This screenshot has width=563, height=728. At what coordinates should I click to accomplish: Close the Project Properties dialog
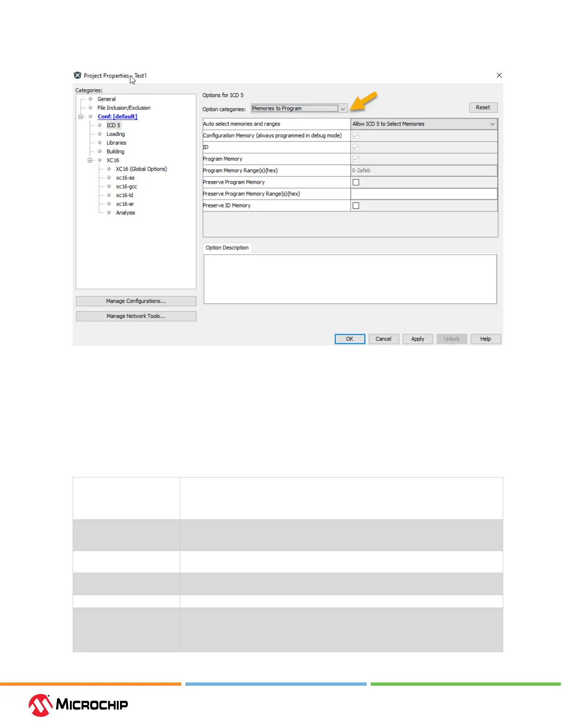pyautogui.click(x=499, y=75)
